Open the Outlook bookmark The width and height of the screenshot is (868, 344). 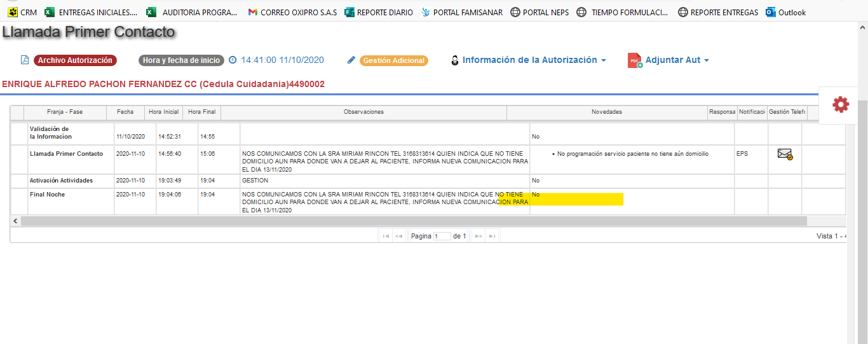786,12
